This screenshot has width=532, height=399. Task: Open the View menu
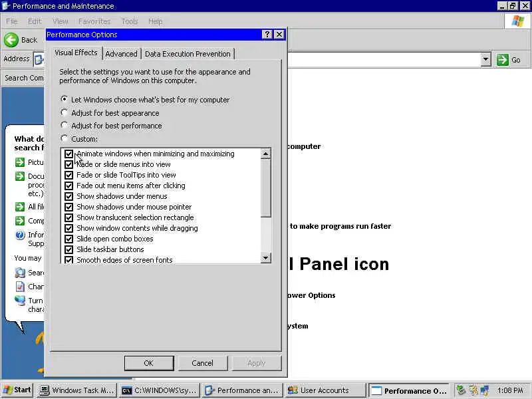61,21
